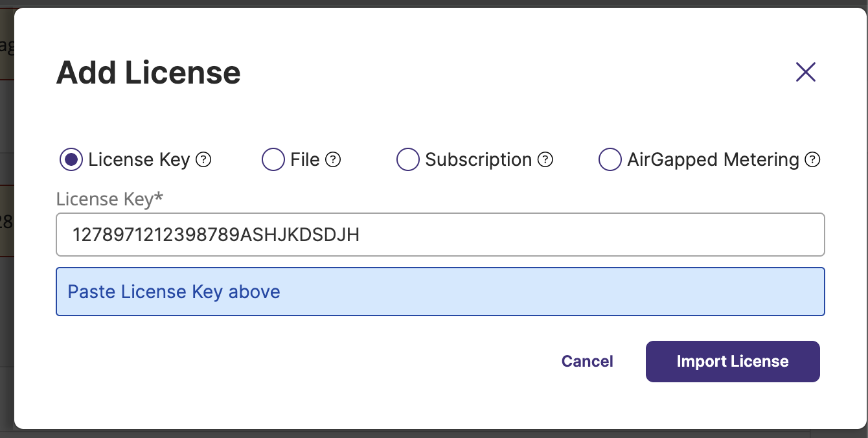
Task: Click the 'License Key*' field label
Action: click(110, 199)
